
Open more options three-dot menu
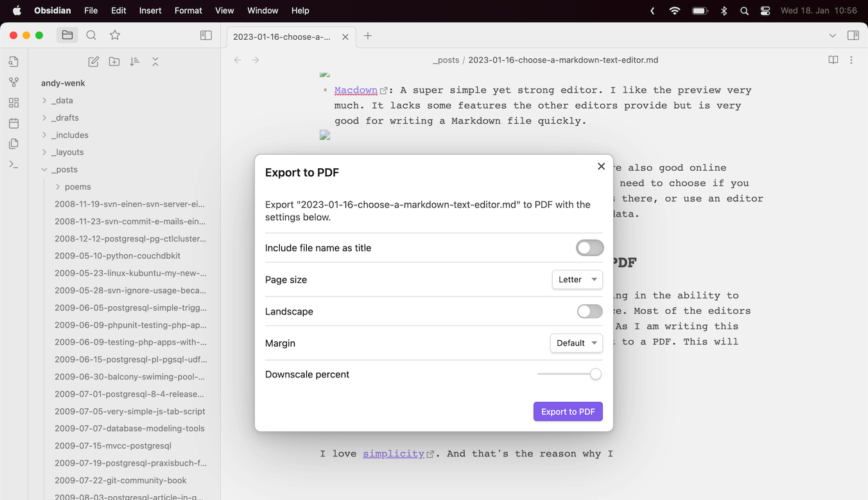click(851, 60)
